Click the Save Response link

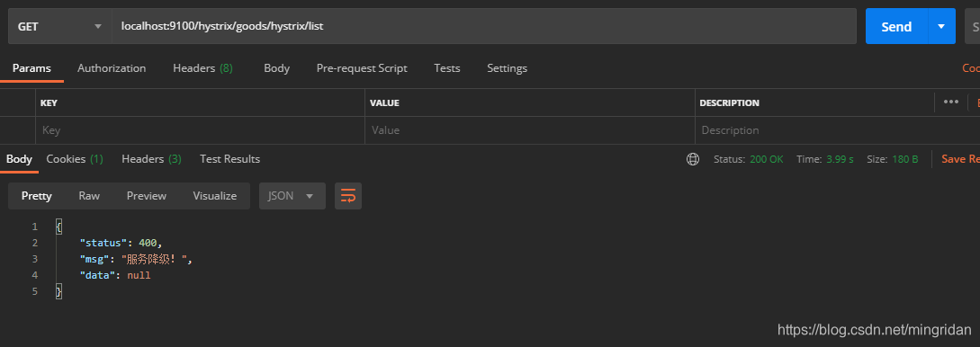coord(960,159)
